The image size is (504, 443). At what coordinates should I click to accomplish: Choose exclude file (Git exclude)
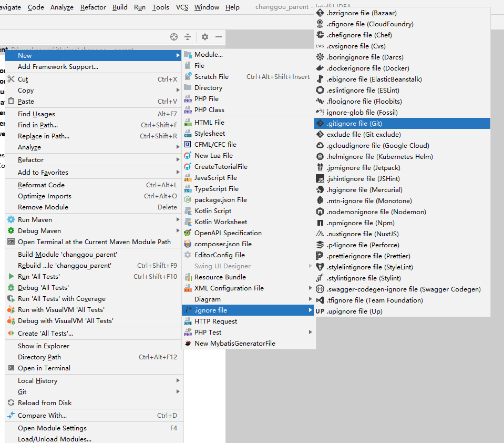[x=402, y=135]
